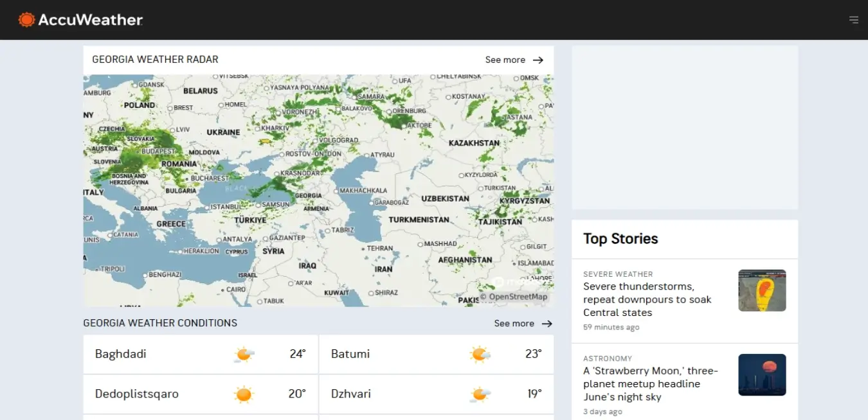Click Batumi partly sunny weather icon

pos(480,354)
